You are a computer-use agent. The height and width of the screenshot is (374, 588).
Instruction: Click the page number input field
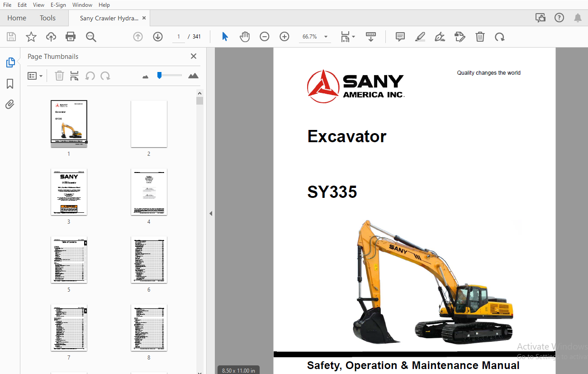coord(179,37)
